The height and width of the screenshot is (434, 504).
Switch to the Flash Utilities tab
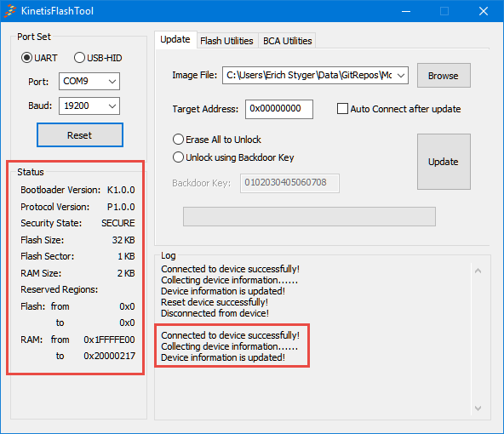coord(226,41)
